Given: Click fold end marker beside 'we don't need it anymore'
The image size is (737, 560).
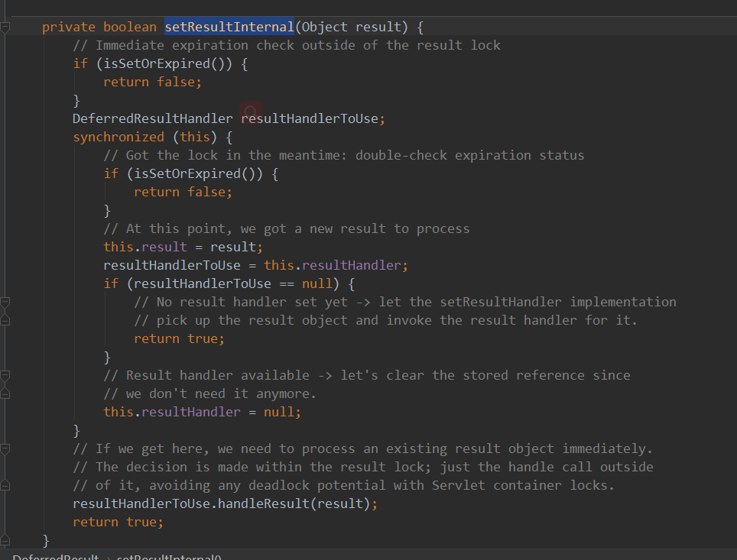Looking at the screenshot, I should click(x=5, y=393).
